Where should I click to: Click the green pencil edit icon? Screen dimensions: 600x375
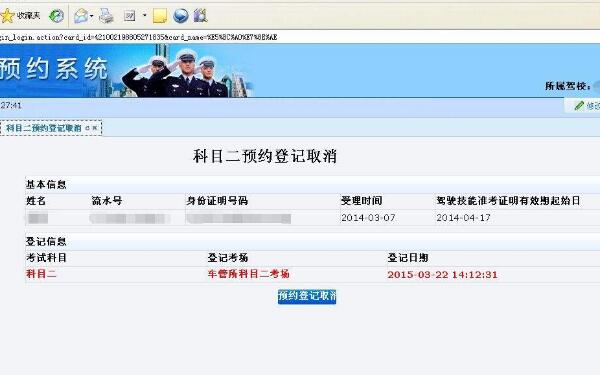pyautogui.click(x=579, y=106)
